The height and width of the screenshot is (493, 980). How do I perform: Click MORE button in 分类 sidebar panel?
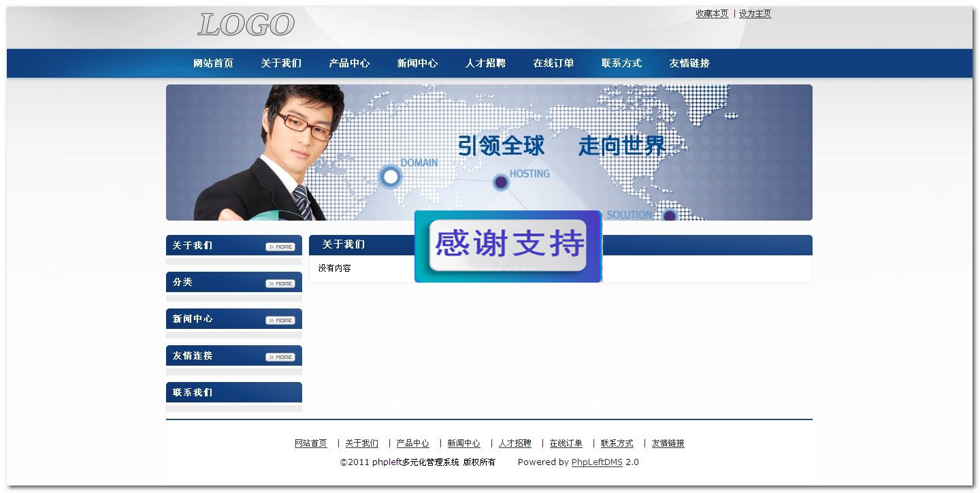[280, 283]
